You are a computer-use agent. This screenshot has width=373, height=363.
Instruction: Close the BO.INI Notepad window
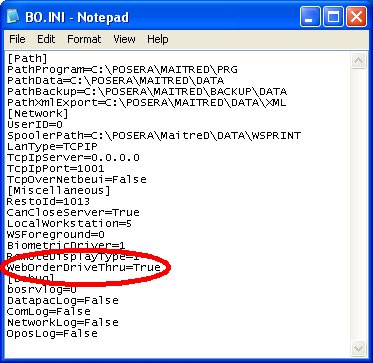coord(356,17)
